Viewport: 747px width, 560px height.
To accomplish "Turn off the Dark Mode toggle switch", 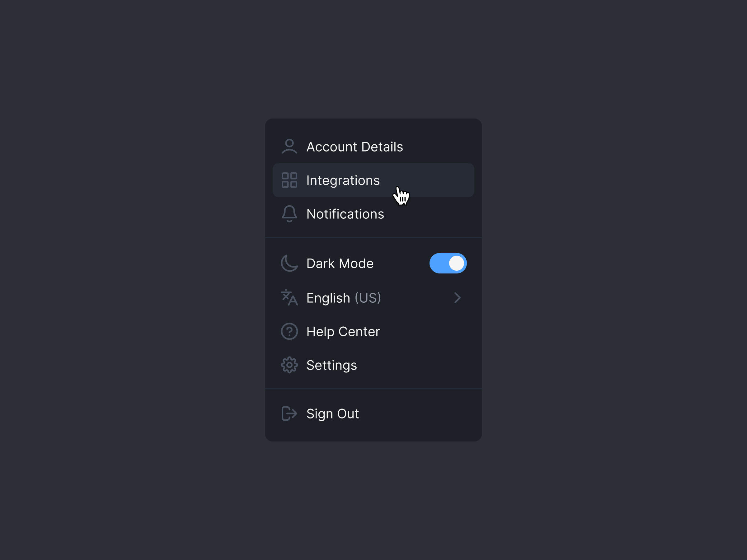I will pyautogui.click(x=448, y=263).
